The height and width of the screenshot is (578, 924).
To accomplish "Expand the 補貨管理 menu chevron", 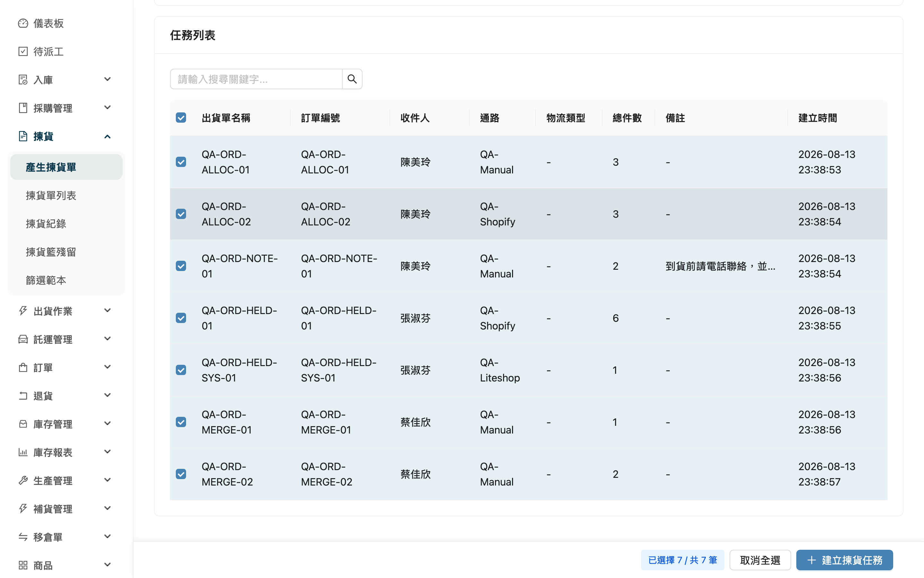I will tap(107, 508).
